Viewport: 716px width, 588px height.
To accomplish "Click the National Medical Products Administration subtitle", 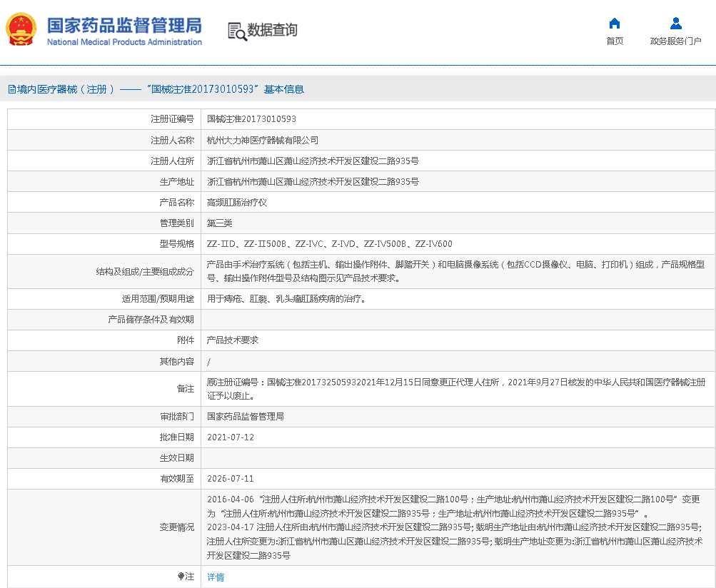I will click(x=124, y=42).
